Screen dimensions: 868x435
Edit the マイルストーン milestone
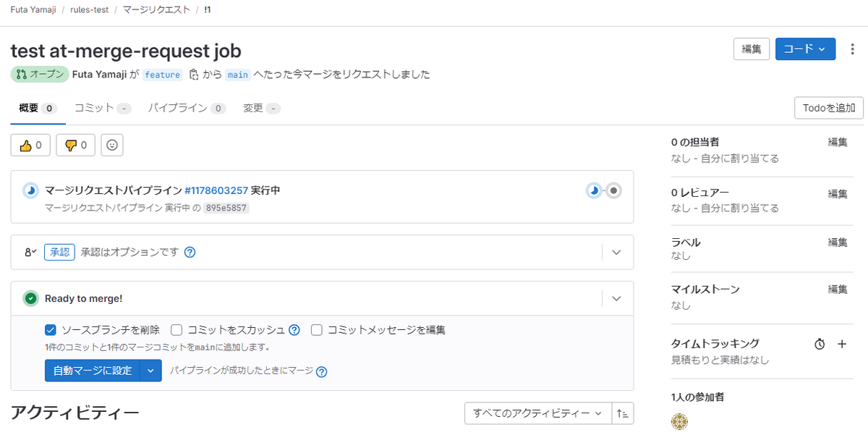click(x=838, y=290)
